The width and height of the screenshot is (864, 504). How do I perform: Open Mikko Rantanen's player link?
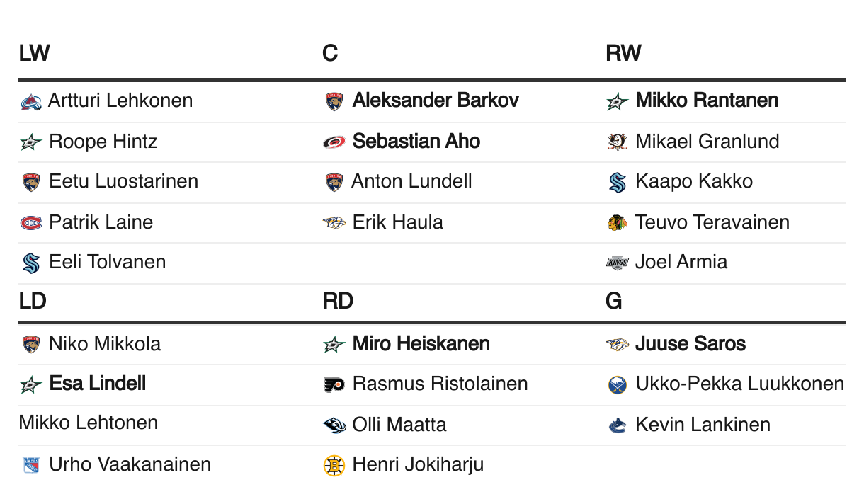point(707,101)
